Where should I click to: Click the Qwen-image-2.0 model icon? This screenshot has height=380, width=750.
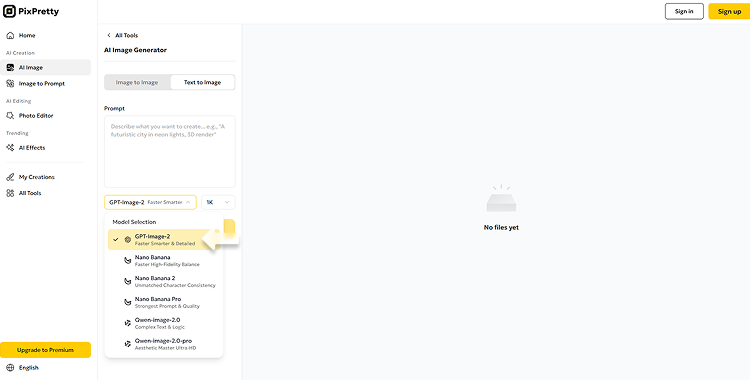pos(128,323)
